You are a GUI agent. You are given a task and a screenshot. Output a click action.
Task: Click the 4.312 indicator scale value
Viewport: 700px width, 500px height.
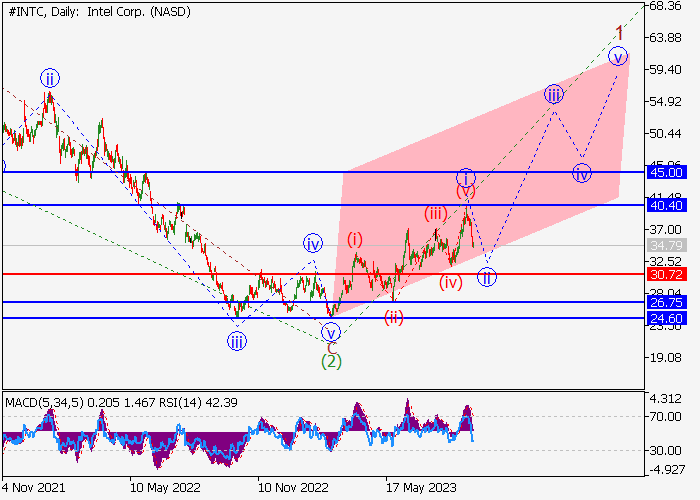(665, 399)
